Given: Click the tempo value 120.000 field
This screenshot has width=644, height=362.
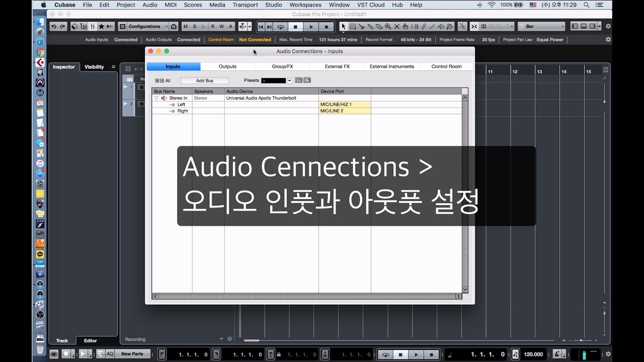Looking at the screenshot, I should pyautogui.click(x=534, y=354).
